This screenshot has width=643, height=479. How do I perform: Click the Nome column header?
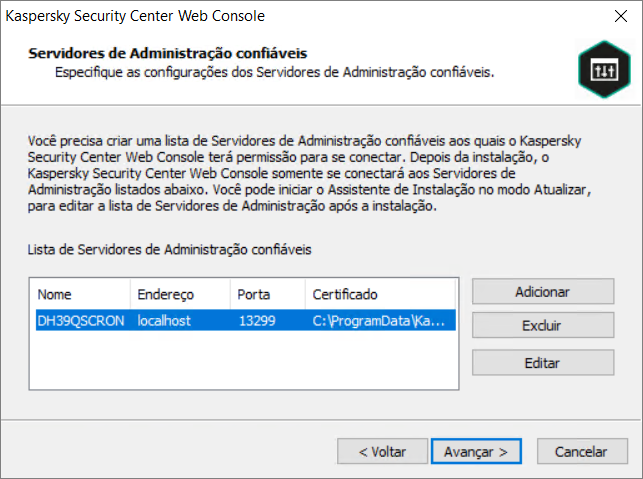pyautogui.click(x=80, y=295)
